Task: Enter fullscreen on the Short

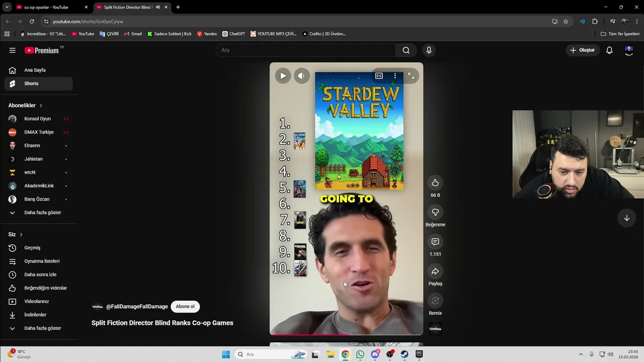Action: pyautogui.click(x=411, y=76)
